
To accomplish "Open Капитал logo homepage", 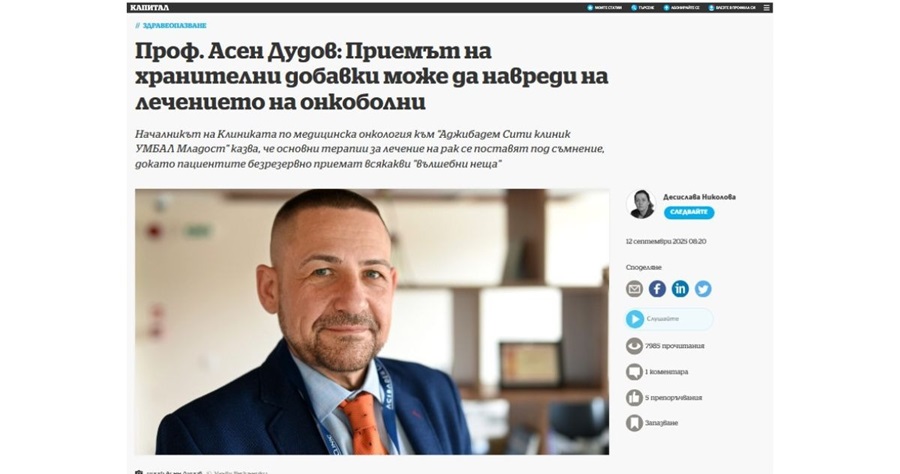I will click(149, 7).
